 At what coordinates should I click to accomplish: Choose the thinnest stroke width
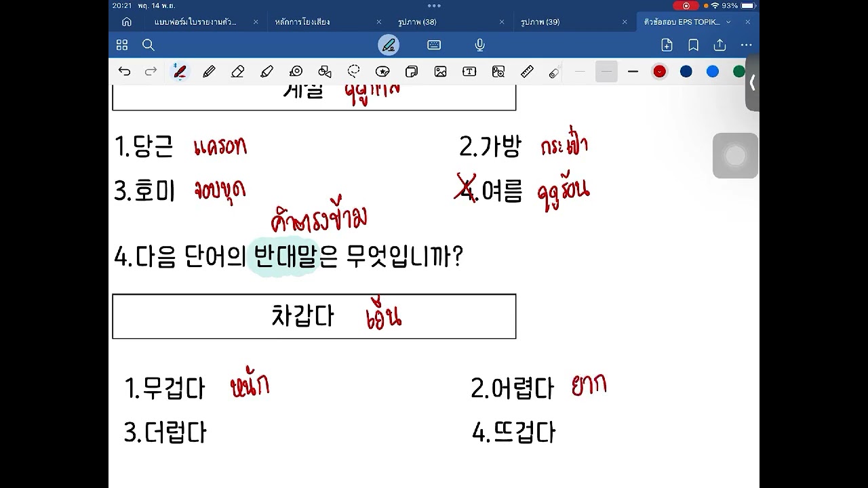tap(580, 71)
